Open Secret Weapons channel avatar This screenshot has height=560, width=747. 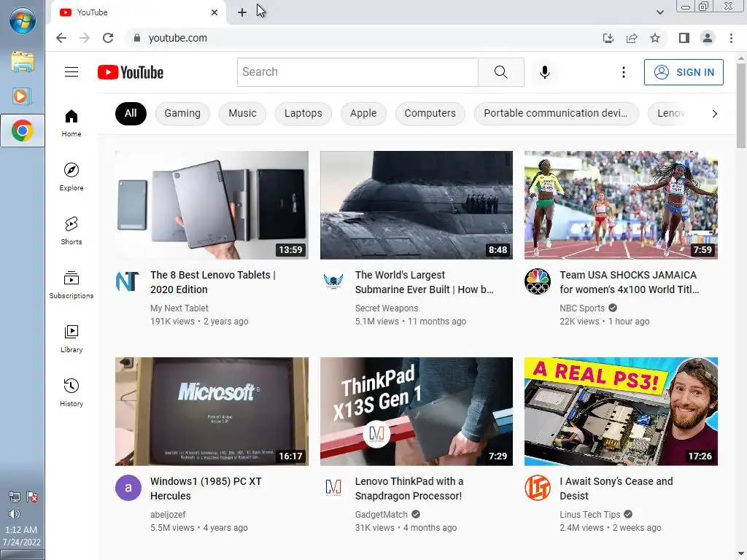333,281
